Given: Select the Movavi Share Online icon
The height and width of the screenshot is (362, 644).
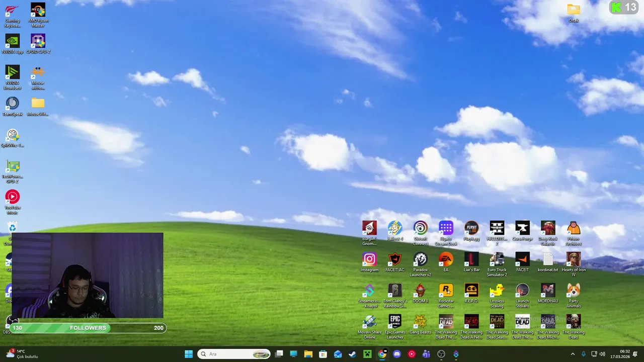Looking at the screenshot, I should (369, 327).
